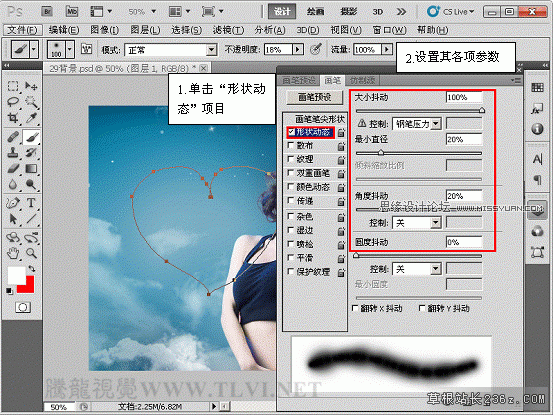553x415 pixels.
Task: Expand the 不透明度 opacity arrow
Action: coord(298,50)
